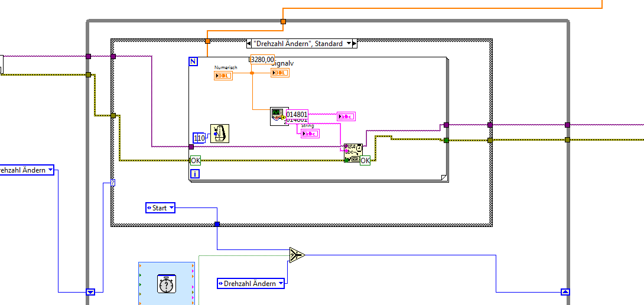The height and width of the screenshot is (305, 644).
Task: Switch to the previous case with left arrow
Action: click(249, 43)
